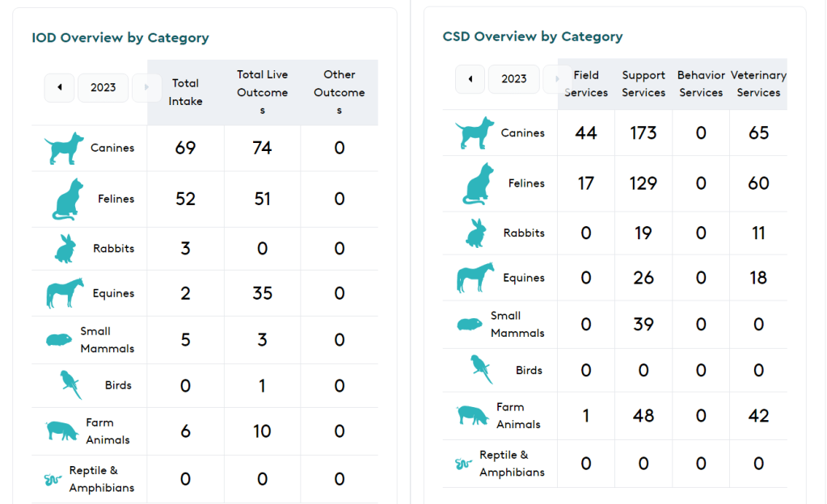Click the Reptile & Amphibians snake icon in IOD table
827x504 pixels.
pos(53,480)
